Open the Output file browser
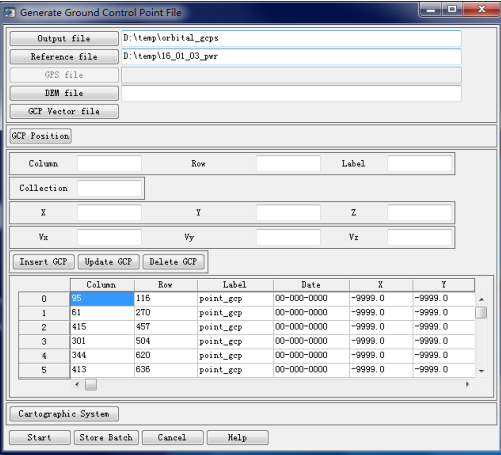The width and height of the screenshot is (501, 455). [64, 39]
